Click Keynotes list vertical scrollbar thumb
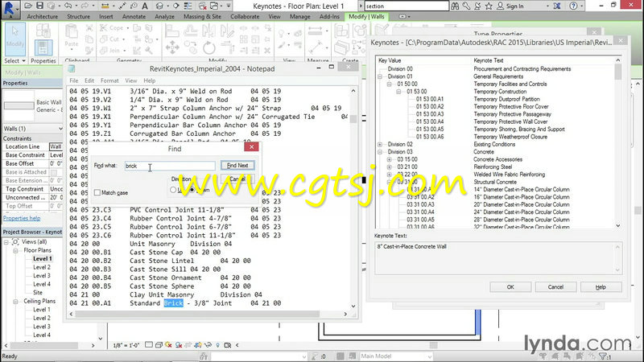This screenshot has height=362, width=644. [617, 72]
